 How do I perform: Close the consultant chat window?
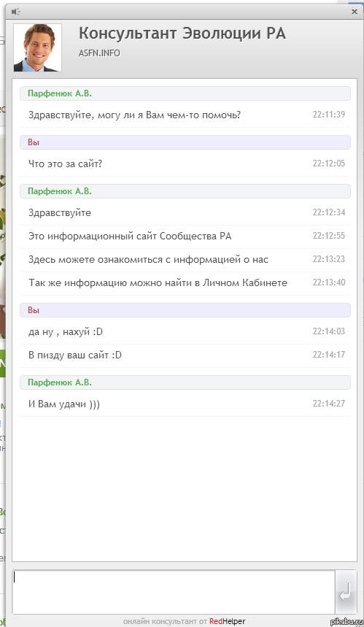point(354,12)
